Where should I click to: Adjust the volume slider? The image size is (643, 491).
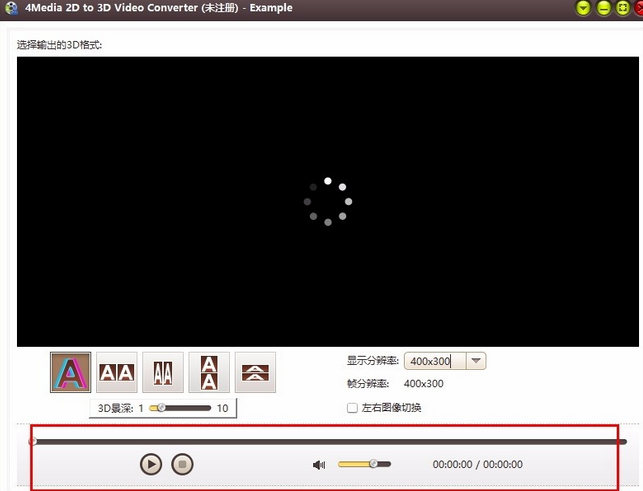(364, 464)
